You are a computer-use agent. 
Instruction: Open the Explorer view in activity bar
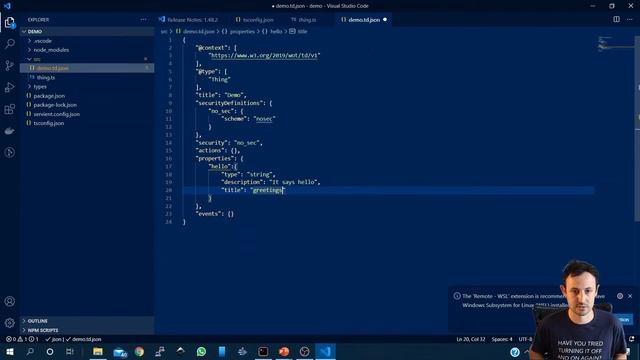tap(9, 22)
